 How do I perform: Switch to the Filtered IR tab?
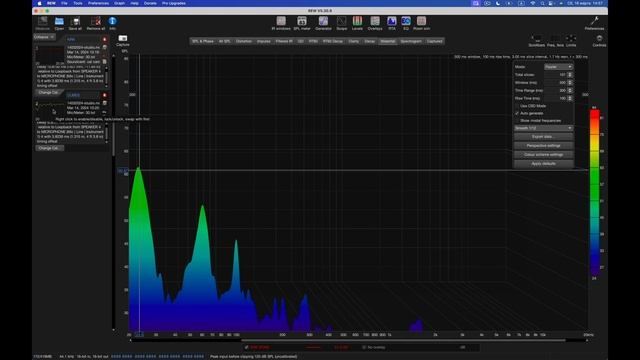coord(284,41)
